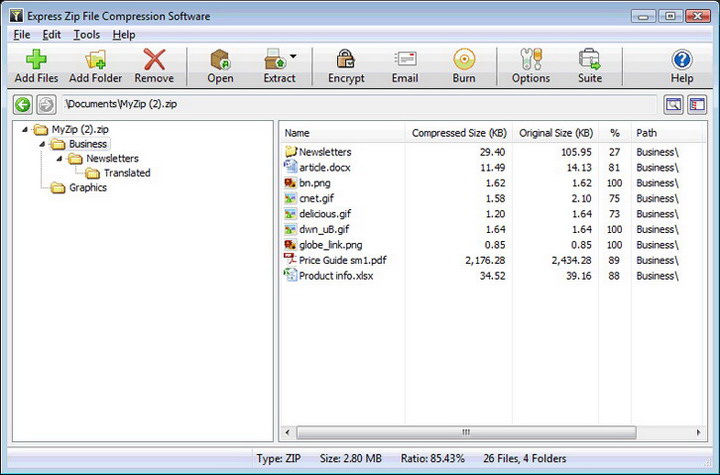Click the Encrypt padlock icon
The height and width of the screenshot is (475, 720).
click(345, 59)
